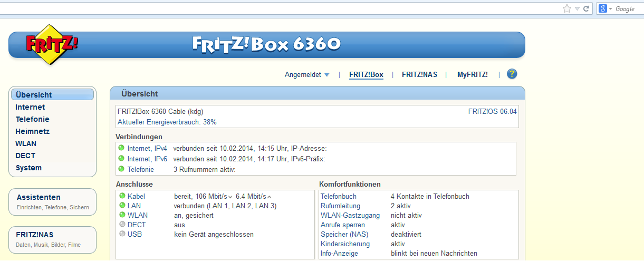Open the Anrufe sperren link
This screenshot has height=271, width=644.
click(343, 225)
